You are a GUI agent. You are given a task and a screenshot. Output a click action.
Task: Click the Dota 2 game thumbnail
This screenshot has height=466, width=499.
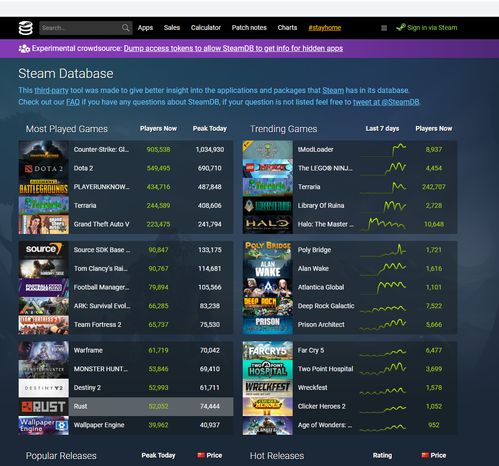point(44,168)
